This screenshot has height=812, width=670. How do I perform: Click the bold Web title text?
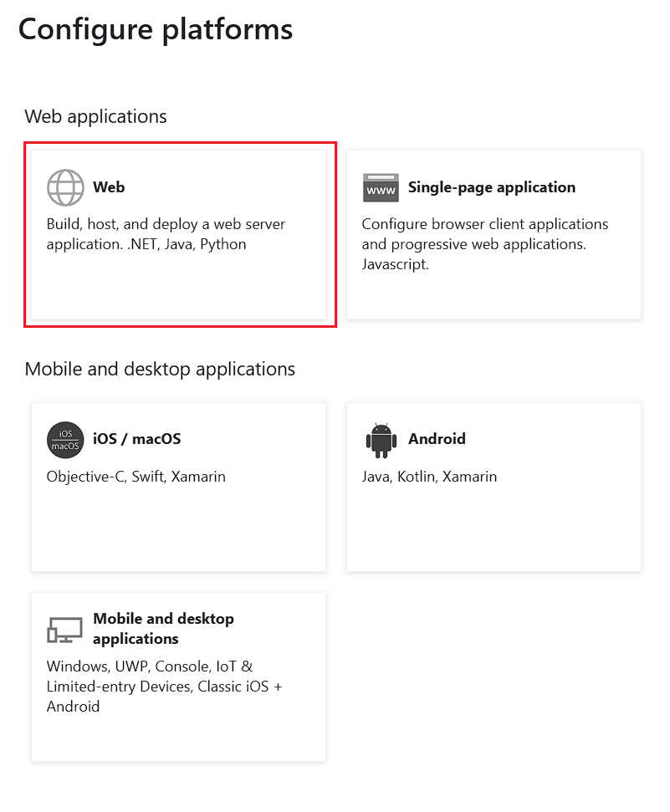click(109, 187)
